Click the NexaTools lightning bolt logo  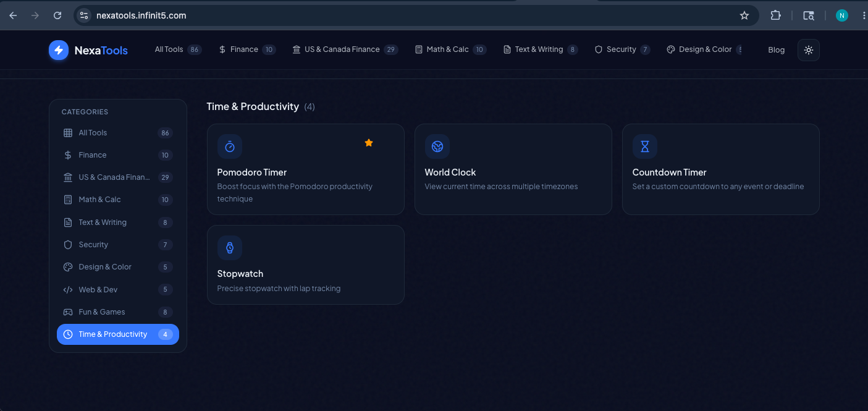click(59, 50)
